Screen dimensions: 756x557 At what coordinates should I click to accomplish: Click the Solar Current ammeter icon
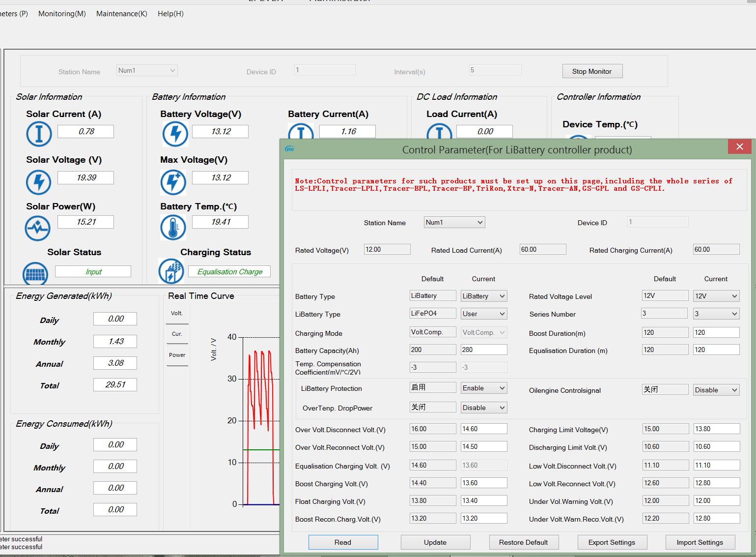click(39, 133)
